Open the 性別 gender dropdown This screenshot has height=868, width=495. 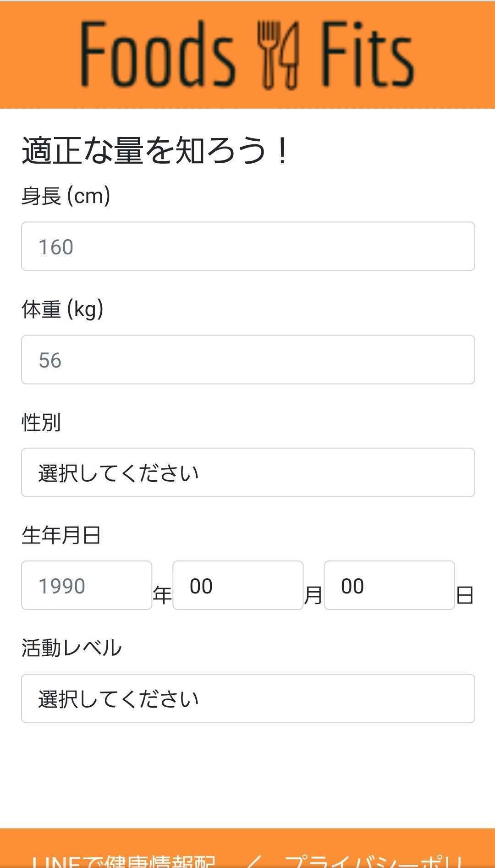click(247, 472)
